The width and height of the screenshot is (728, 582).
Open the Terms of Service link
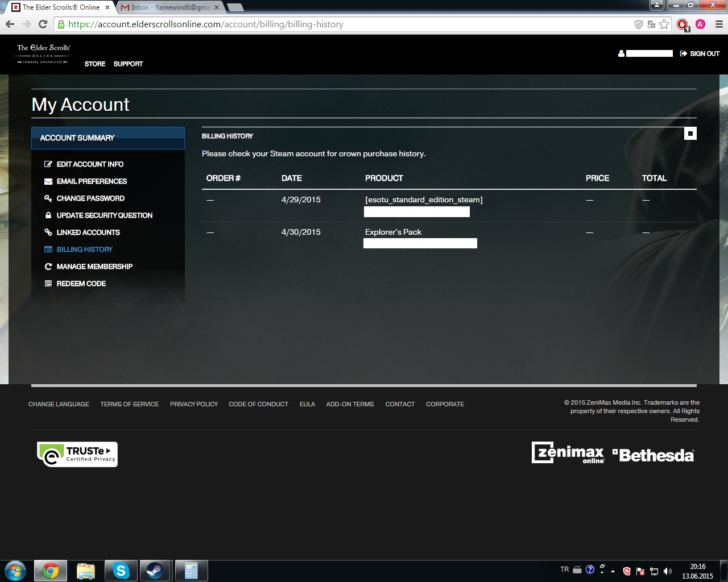129,404
